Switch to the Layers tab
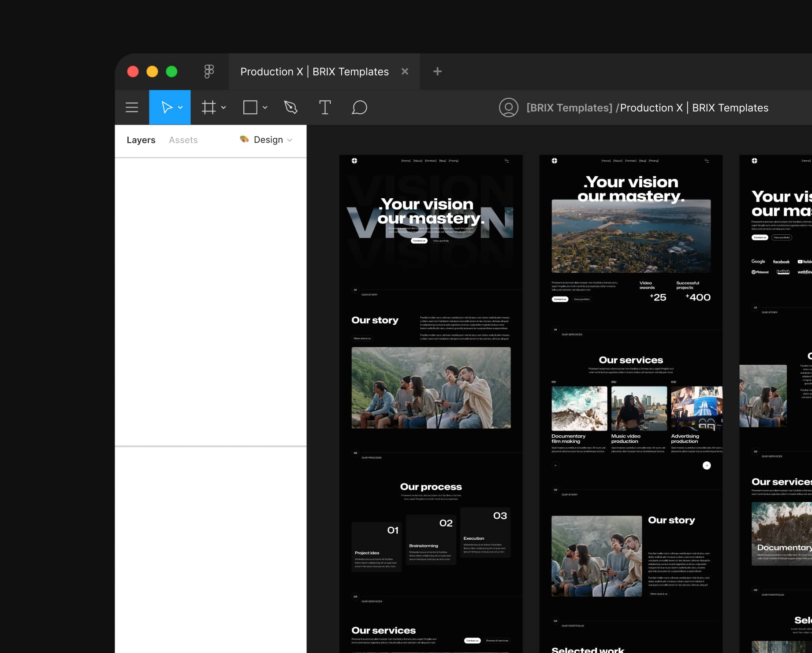The image size is (812, 653). click(x=141, y=140)
